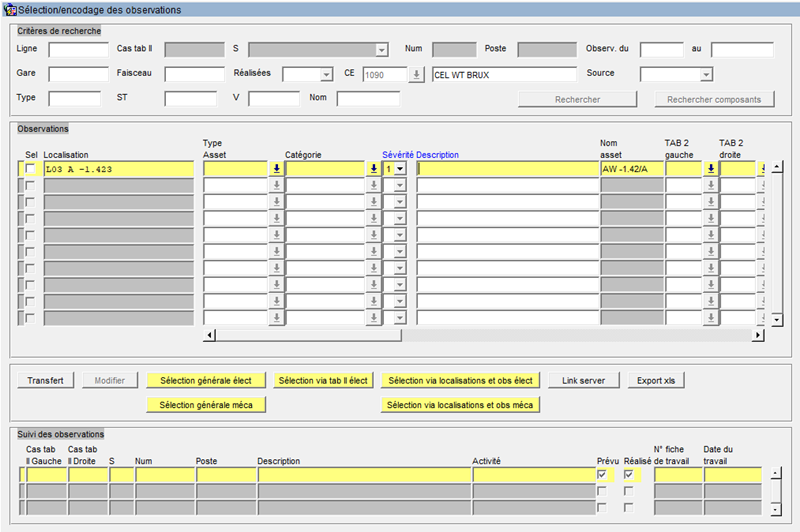
Task: Click the Description field of L03 A -1.423 row
Action: click(x=508, y=169)
